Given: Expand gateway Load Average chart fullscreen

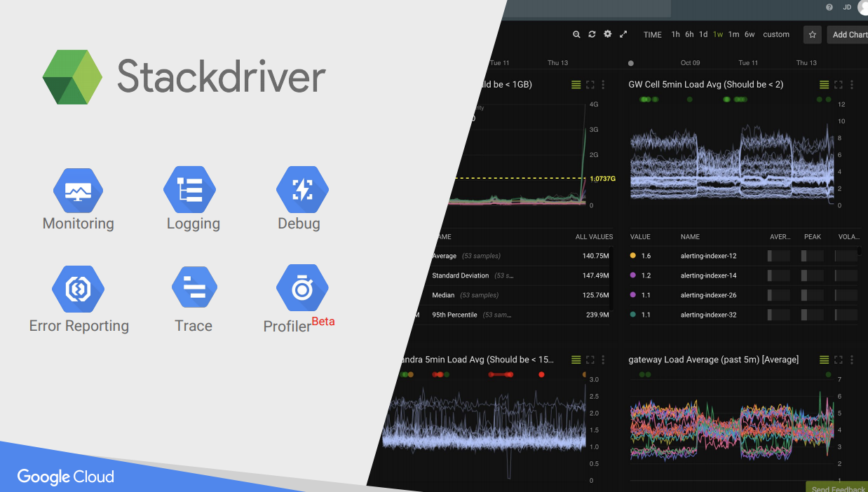Looking at the screenshot, I should (839, 360).
